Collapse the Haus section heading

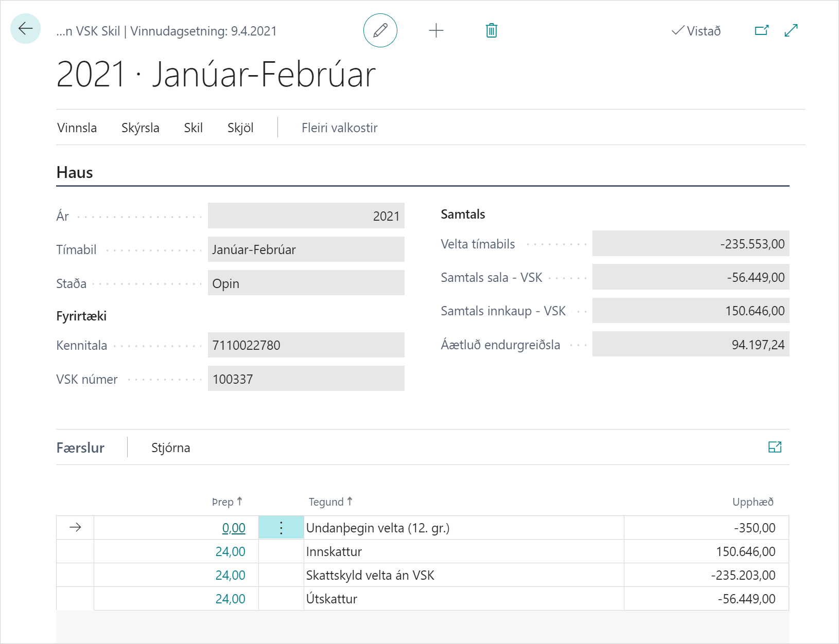75,172
